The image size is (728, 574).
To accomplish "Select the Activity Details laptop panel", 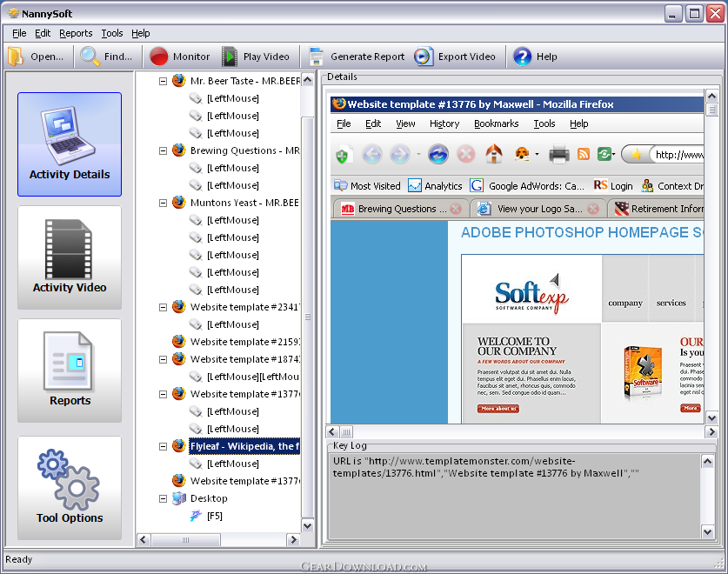I will click(x=70, y=144).
